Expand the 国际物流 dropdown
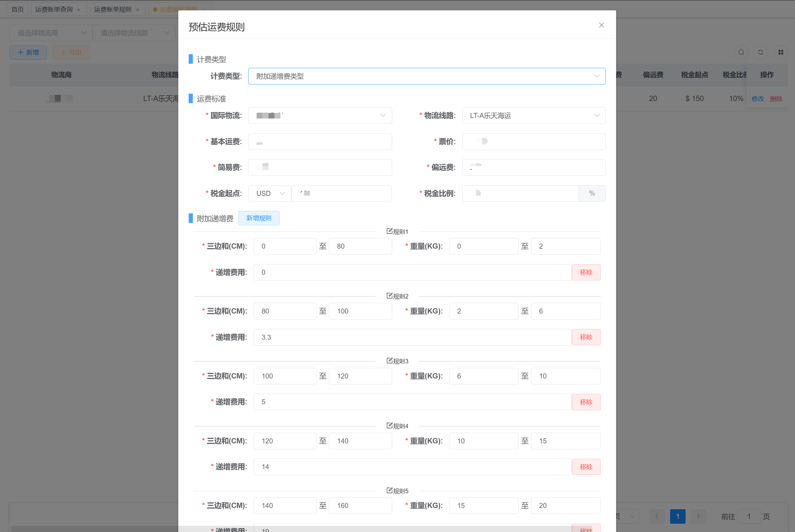This screenshot has height=532, width=795. pyautogui.click(x=320, y=116)
